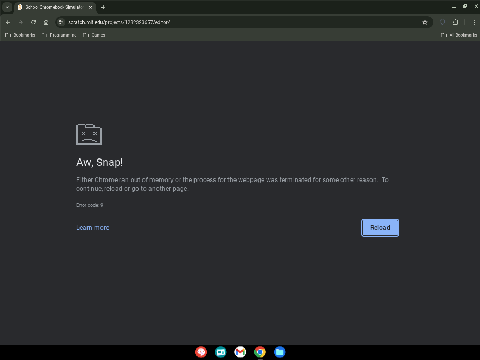Click the sad folder crash icon

89,134
